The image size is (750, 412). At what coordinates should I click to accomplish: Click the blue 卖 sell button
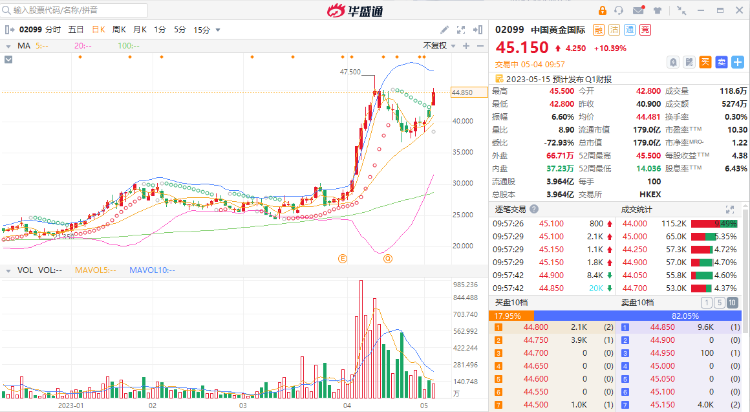click(x=721, y=62)
